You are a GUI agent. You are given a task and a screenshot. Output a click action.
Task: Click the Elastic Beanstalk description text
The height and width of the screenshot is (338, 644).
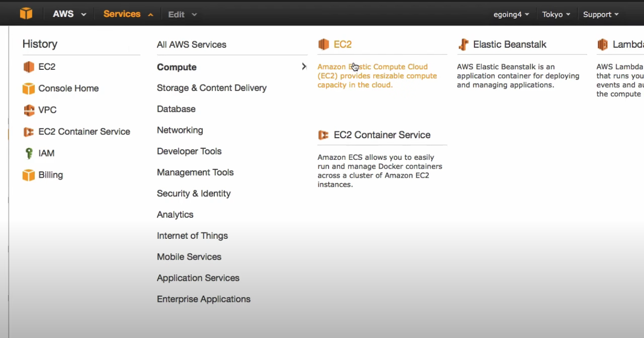tap(518, 76)
